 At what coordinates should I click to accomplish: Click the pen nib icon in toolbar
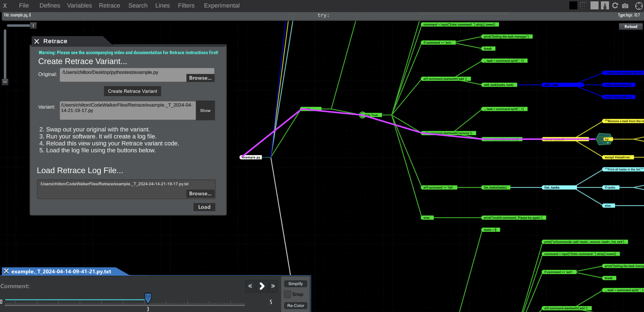pos(605,5)
